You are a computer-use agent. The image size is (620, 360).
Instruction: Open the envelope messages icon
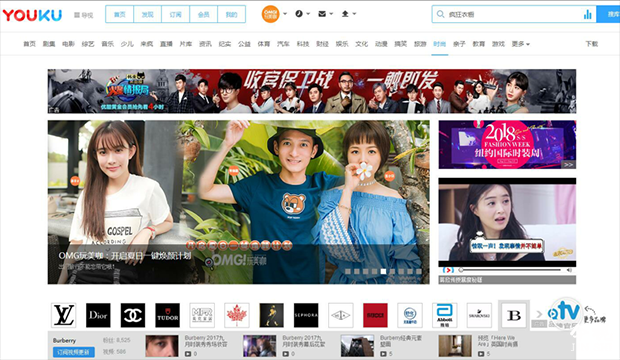tap(322, 14)
